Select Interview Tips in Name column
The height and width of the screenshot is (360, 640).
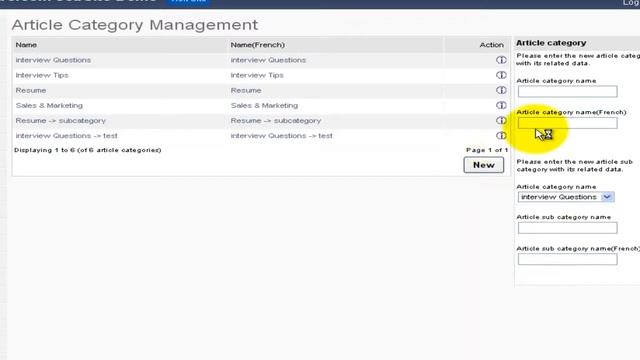(42, 75)
